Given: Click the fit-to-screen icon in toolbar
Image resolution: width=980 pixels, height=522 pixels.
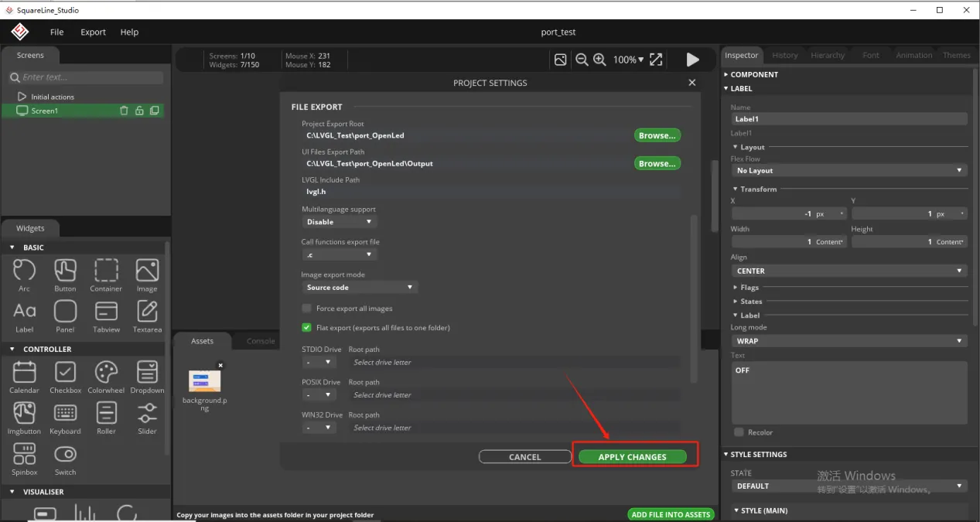Looking at the screenshot, I should 656,60.
